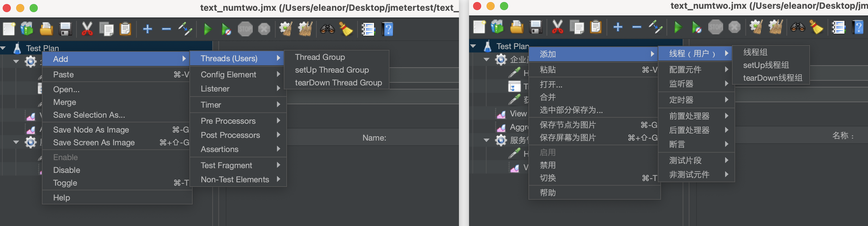Click Search binoculars icon in right window
The width and height of the screenshot is (868, 226).
pos(798,27)
